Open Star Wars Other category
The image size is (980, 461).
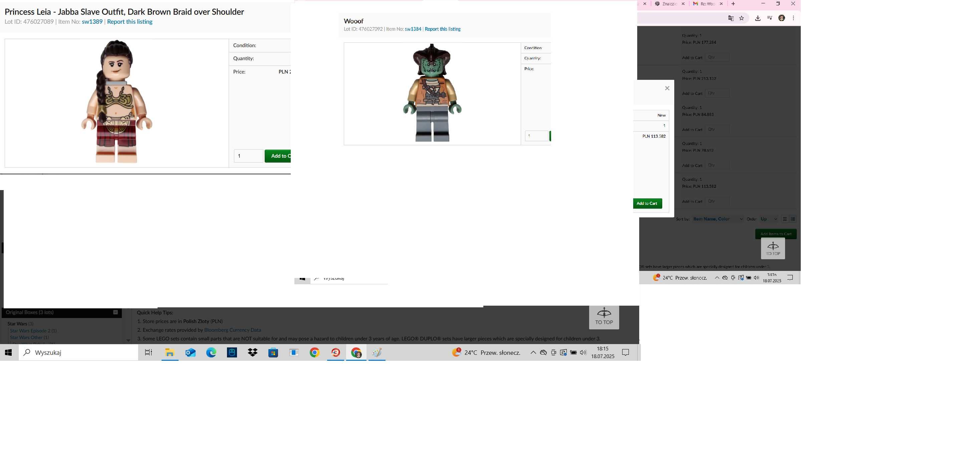pyautogui.click(x=26, y=338)
